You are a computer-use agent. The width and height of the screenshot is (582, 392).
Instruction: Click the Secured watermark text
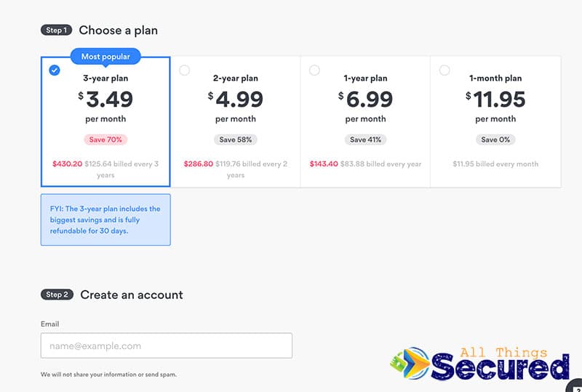pyautogui.click(x=501, y=367)
